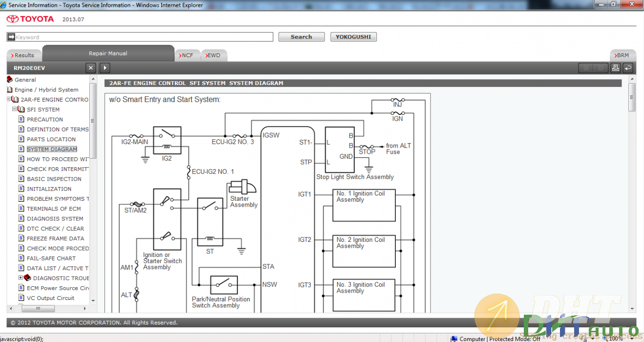This screenshot has width=644, height=342.
Task: Open the DATA LIST / ACTIVE TEST page
Action: (58, 268)
